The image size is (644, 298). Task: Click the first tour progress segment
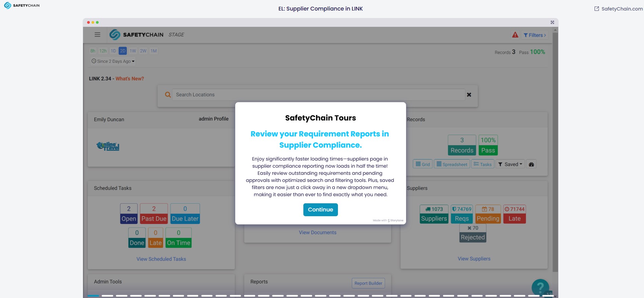click(93, 296)
